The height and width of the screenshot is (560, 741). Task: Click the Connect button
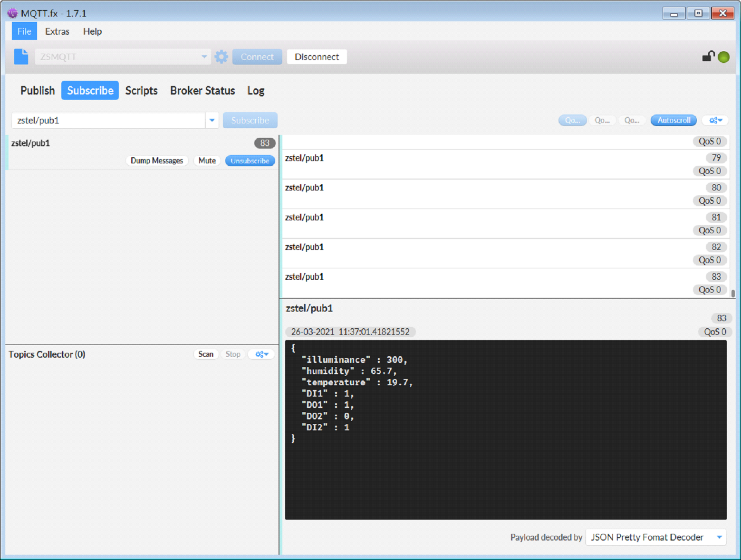(257, 57)
